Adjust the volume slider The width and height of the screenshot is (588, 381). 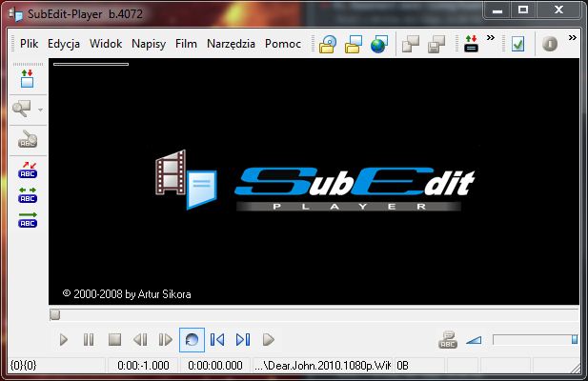point(536,340)
